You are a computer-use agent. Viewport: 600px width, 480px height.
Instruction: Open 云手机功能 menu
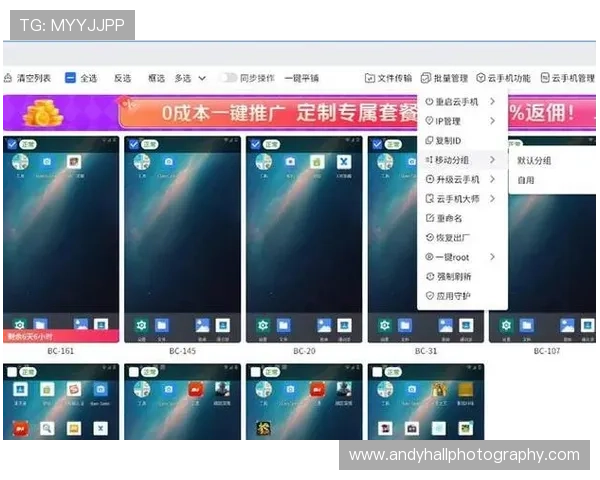click(503, 78)
